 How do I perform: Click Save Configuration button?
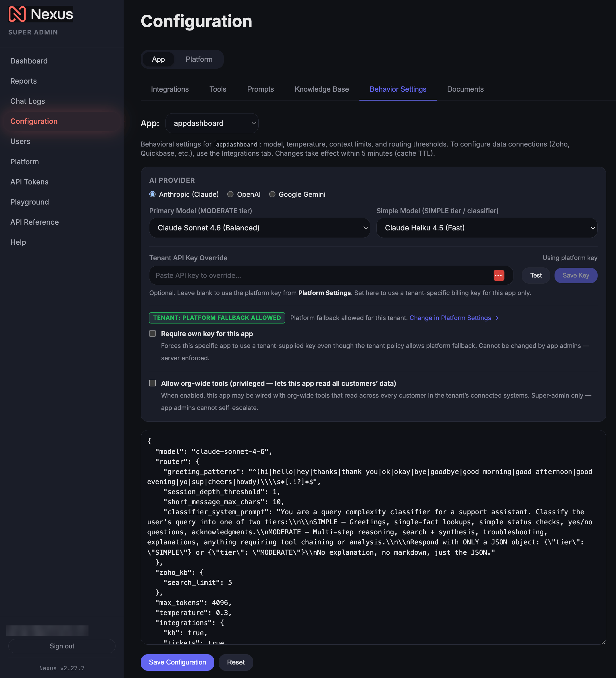click(x=177, y=662)
